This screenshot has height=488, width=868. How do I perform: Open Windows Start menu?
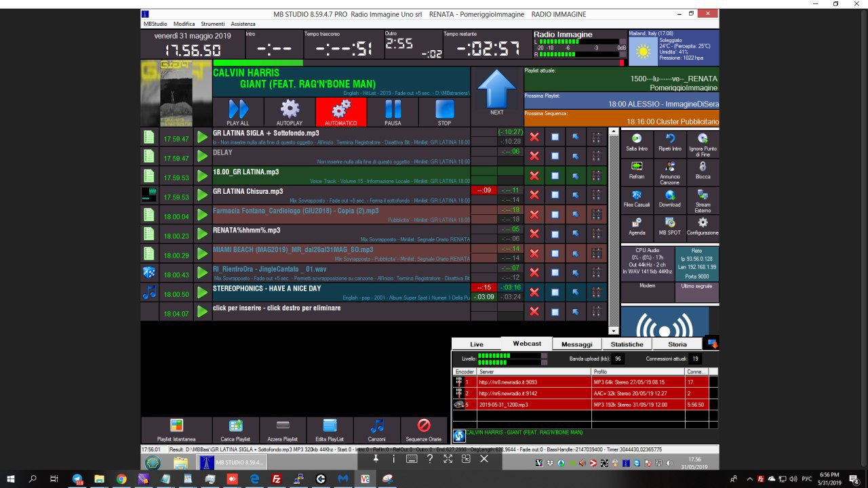coord(12,479)
